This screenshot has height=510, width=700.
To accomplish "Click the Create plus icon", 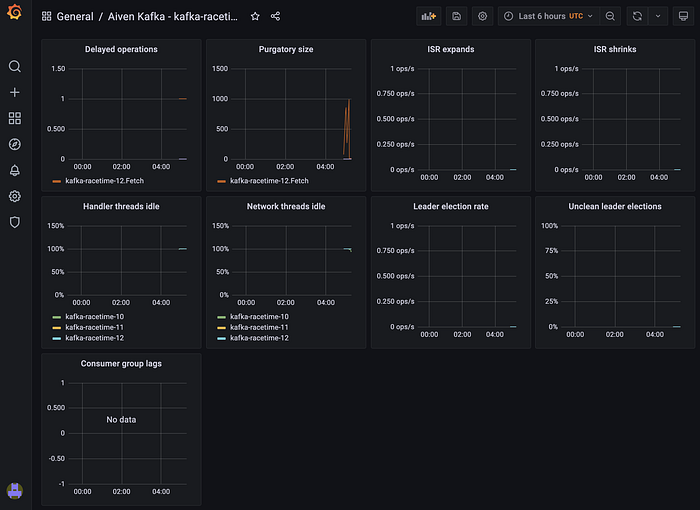I will coord(15,92).
